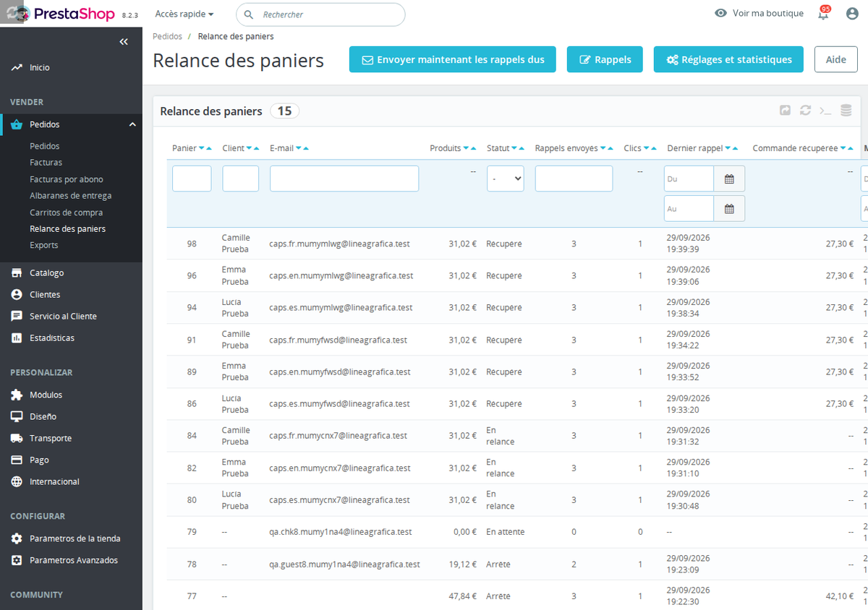Click the Pedidos breadcrumb link
This screenshot has height=610, width=868.
coord(167,36)
